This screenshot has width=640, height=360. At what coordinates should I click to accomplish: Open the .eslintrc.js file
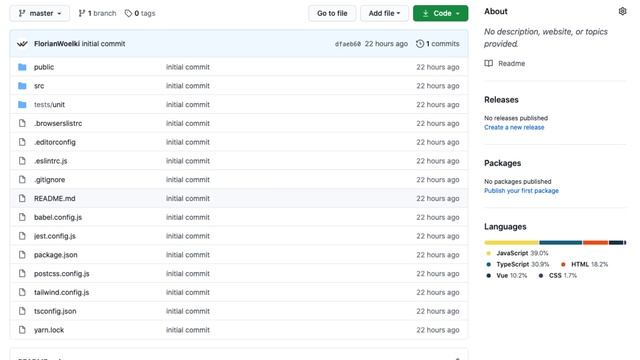(x=51, y=161)
